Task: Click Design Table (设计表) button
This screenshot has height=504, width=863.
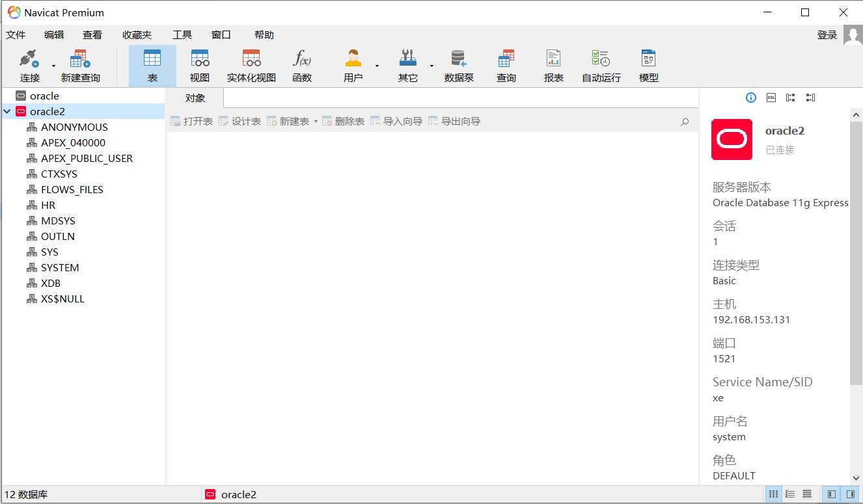Action: (x=240, y=122)
